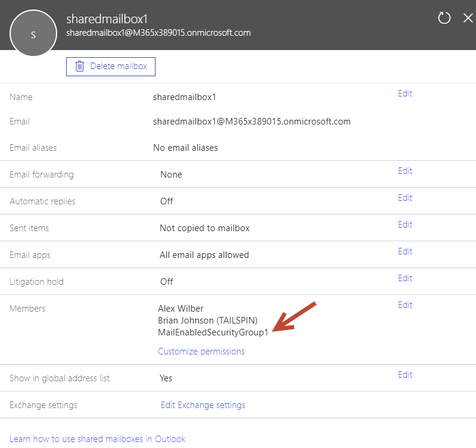The image size is (476, 448).
Task: Edit Show in global address list
Action: 405,375
